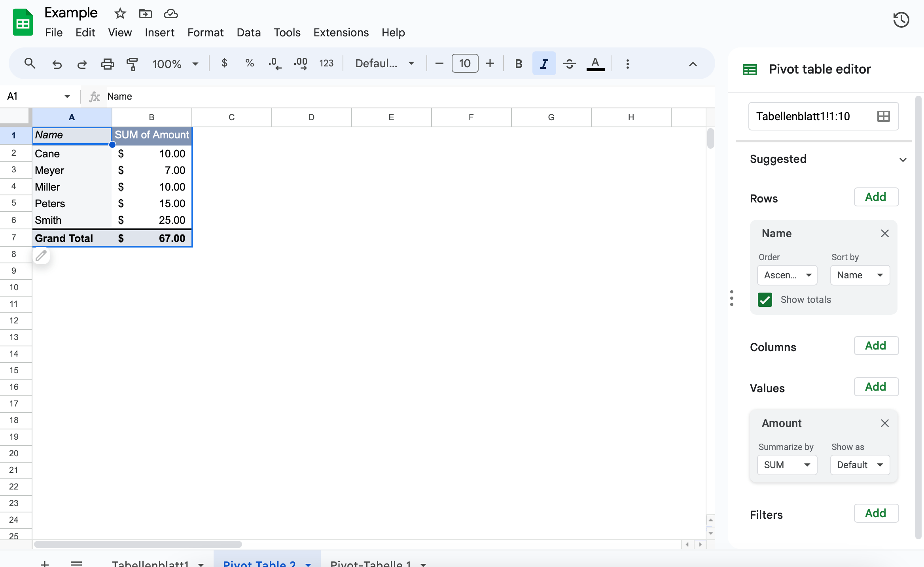The height and width of the screenshot is (567, 924).
Task: Add a field to Columns
Action: 876,346
